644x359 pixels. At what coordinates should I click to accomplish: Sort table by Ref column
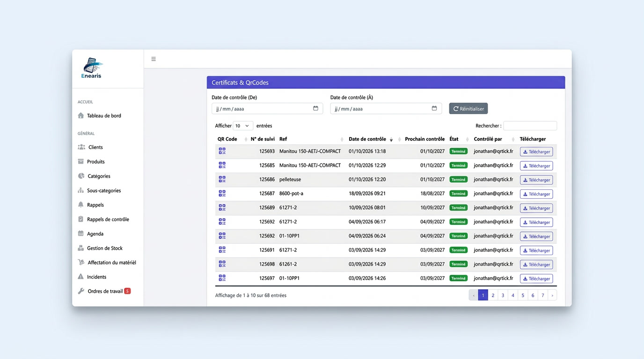tap(311, 139)
